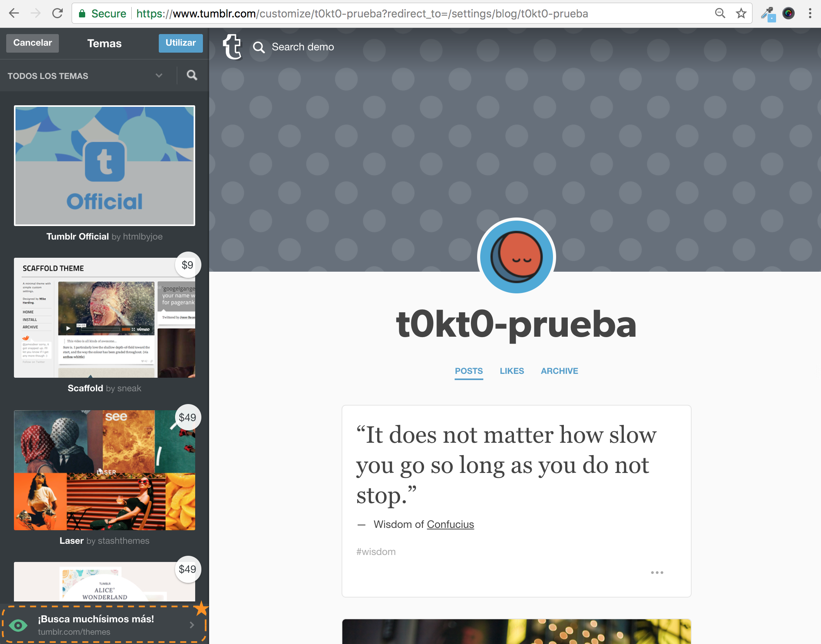Image resolution: width=821 pixels, height=644 pixels.
Task: Follow the Confucius link
Action: coord(450,524)
